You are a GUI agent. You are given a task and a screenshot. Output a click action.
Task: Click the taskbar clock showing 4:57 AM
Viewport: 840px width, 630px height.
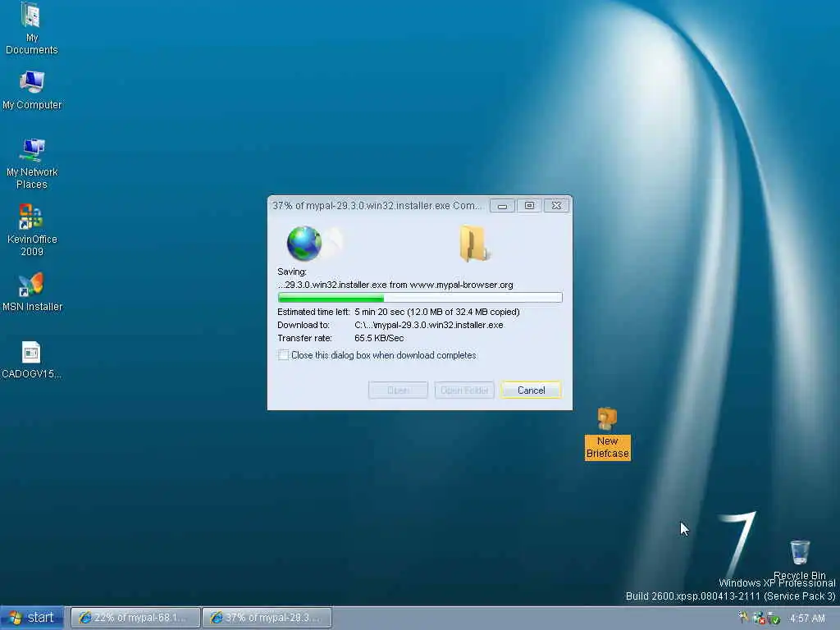click(x=807, y=619)
